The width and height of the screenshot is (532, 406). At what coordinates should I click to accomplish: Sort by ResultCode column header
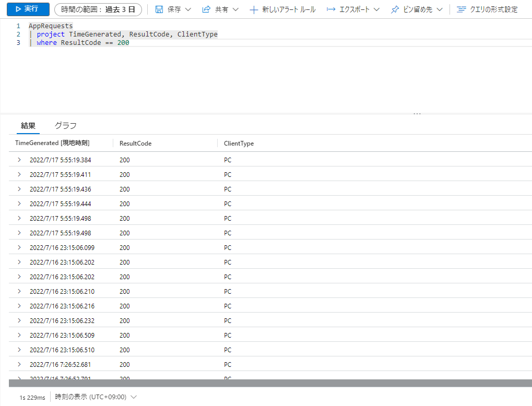point(135,144)
